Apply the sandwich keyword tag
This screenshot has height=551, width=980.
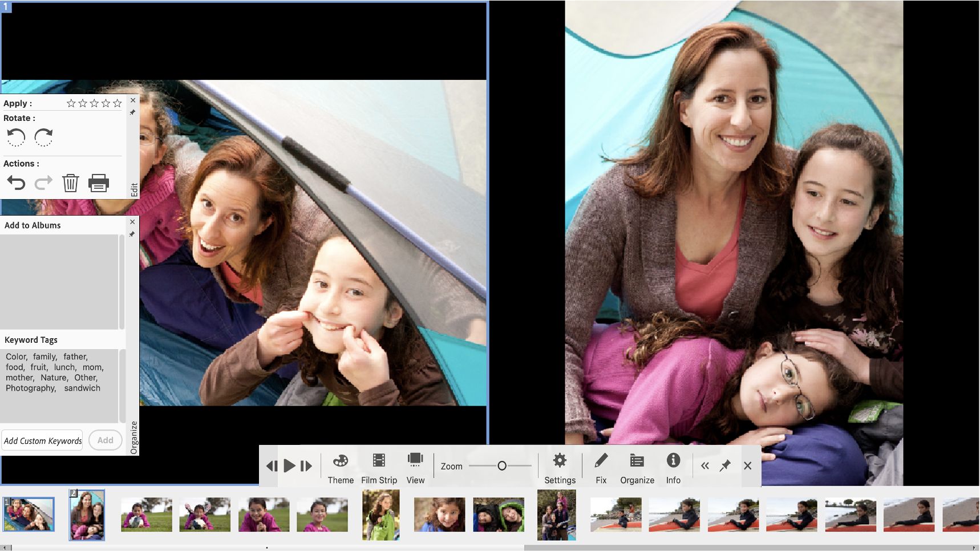(82, 388)
